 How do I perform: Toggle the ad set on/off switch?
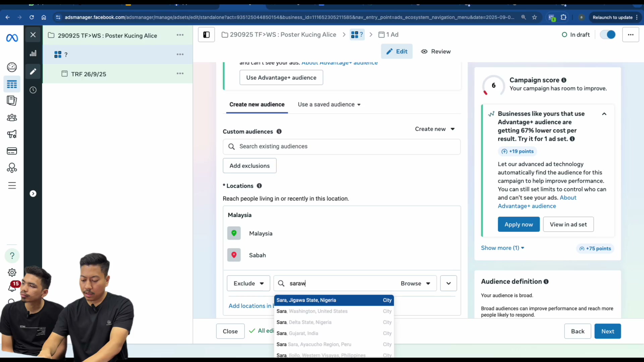(x=608, y=35)
